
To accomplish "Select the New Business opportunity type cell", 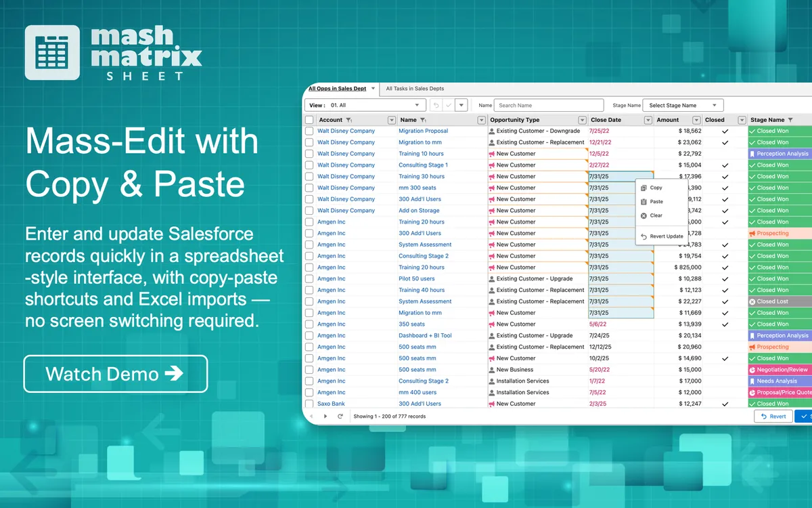I will click(x=537, y=370).
